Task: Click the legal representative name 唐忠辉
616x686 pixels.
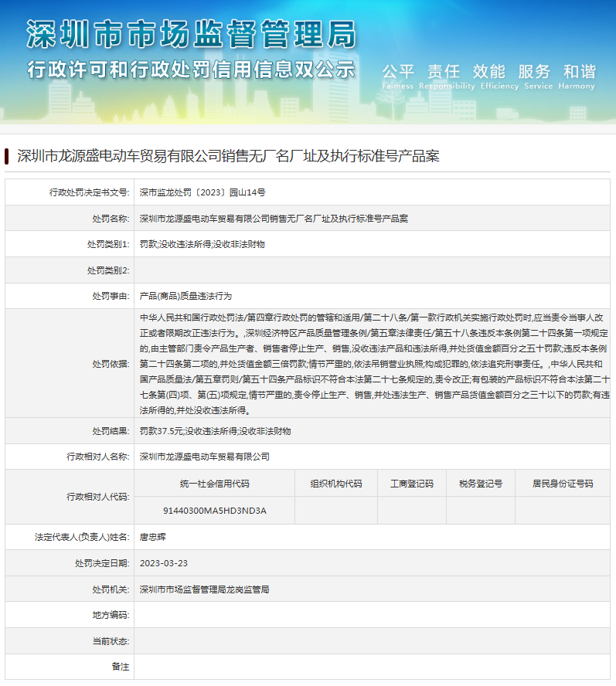Action: point(152,537)
